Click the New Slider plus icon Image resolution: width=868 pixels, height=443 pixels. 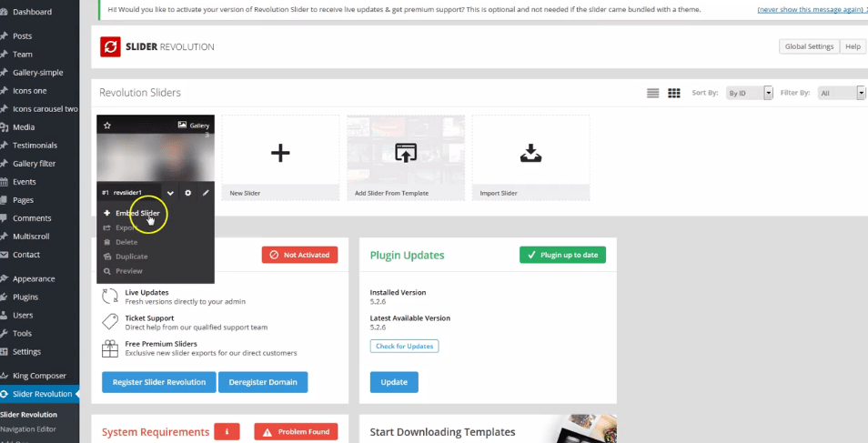[279, 153]
